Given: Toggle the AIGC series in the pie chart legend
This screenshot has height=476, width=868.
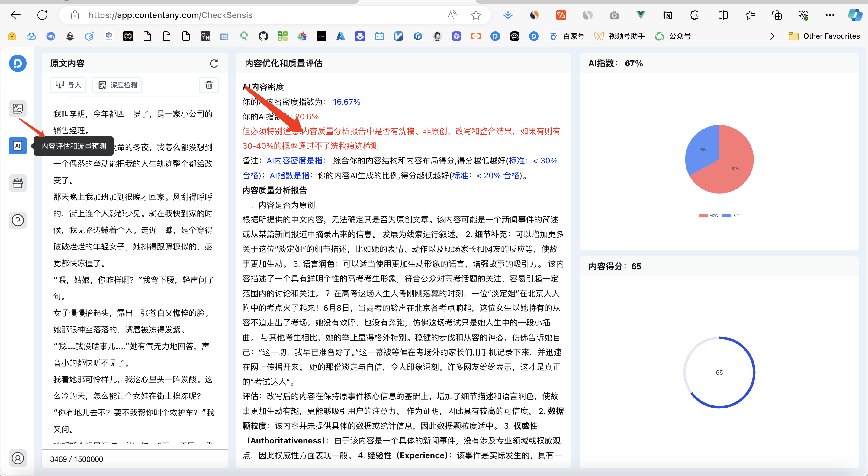Looking at the screenshot, I should (708, 215).
